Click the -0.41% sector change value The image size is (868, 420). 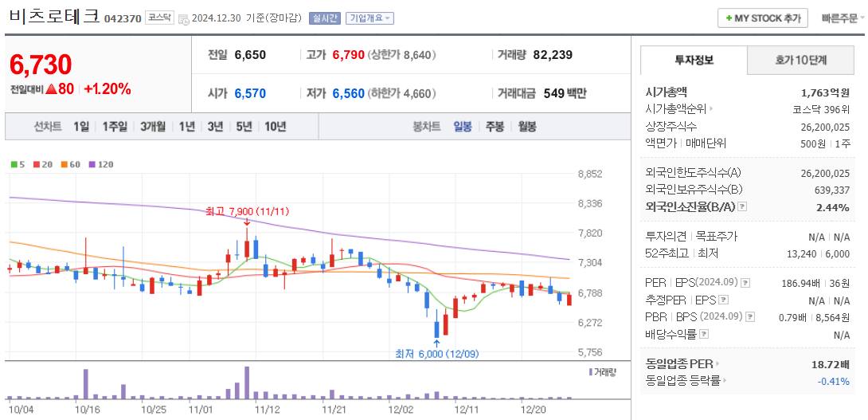point(834,381)
